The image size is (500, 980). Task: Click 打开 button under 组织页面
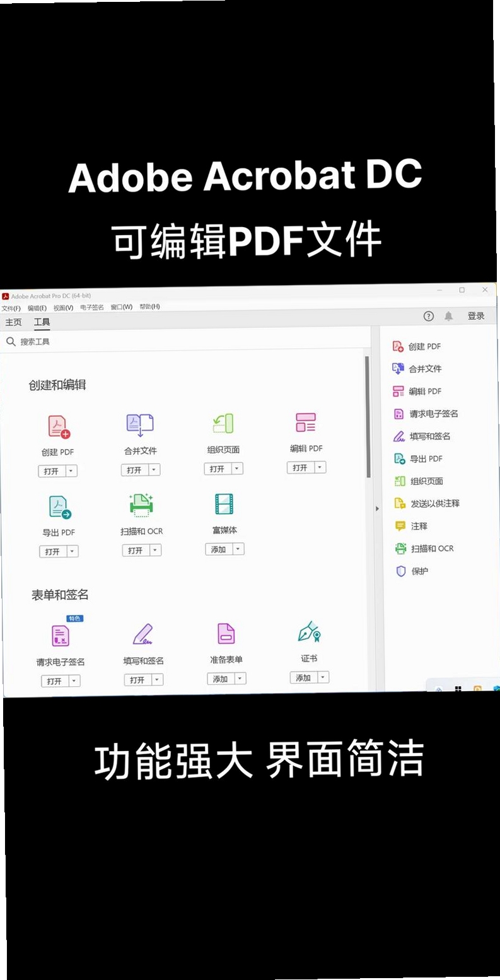218,469
